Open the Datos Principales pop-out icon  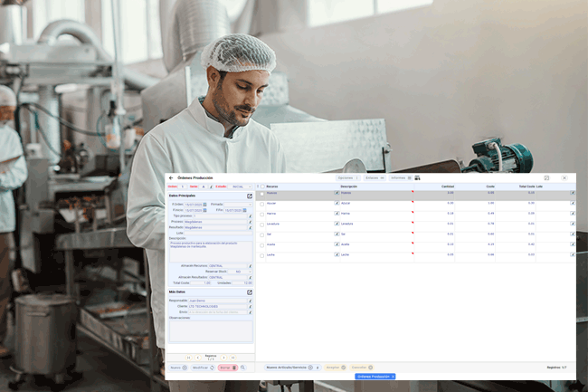[250, 196]
